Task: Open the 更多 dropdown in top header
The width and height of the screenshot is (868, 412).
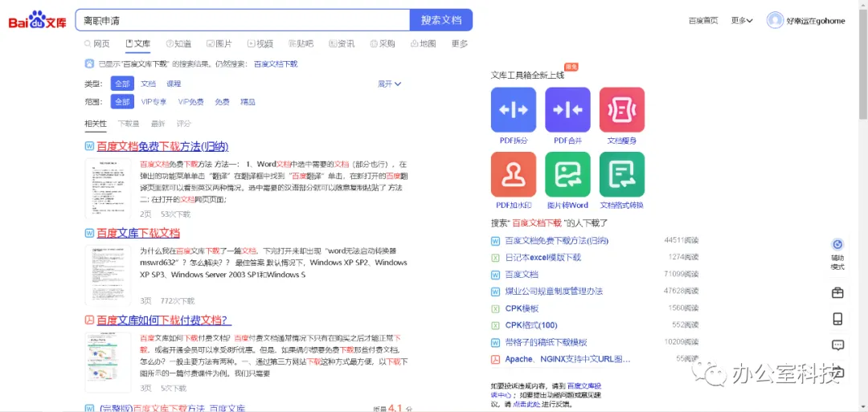Action: (742, 20)
